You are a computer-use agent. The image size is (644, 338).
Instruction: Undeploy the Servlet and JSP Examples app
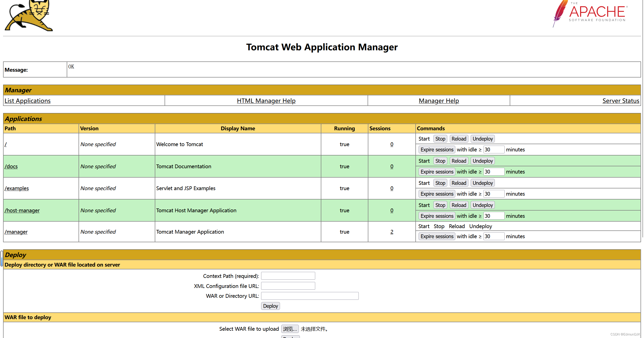[x=482, y=183]
